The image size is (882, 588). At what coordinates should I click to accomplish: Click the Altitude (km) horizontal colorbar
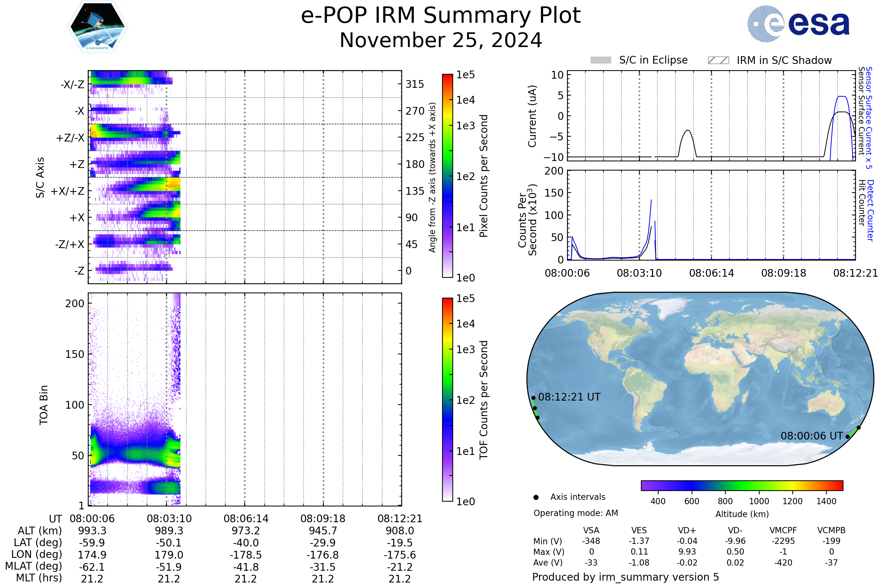tap(742, 485)
